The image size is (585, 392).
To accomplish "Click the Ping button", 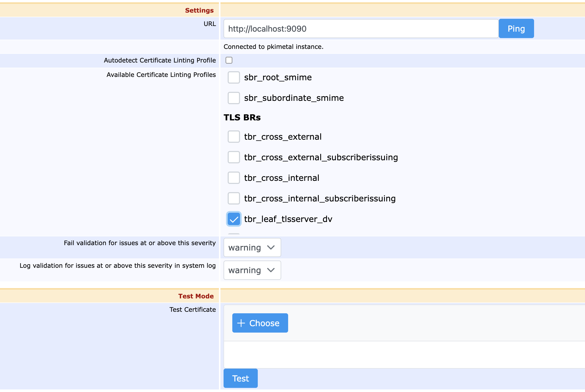I will [x=516, y=28].
